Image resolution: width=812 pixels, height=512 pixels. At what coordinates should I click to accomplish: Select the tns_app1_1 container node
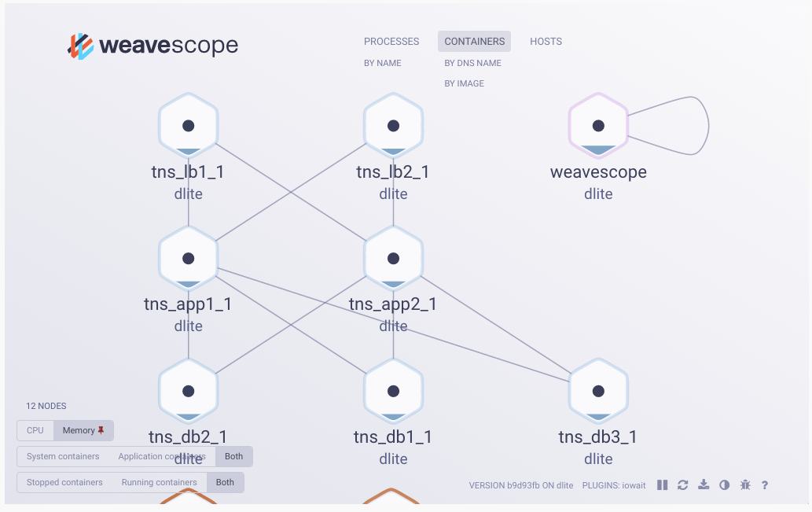coord(188,259)
